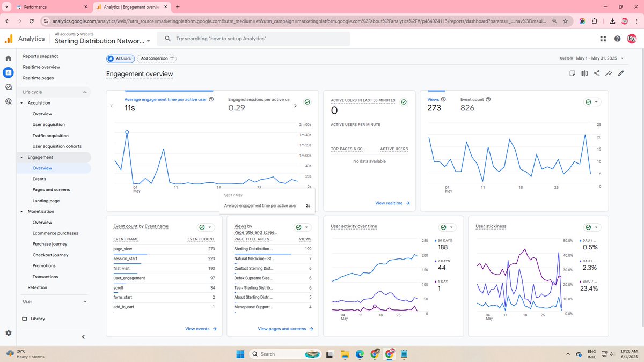
Task: Open Ecommerce purchases report
Action: [55, 233]
